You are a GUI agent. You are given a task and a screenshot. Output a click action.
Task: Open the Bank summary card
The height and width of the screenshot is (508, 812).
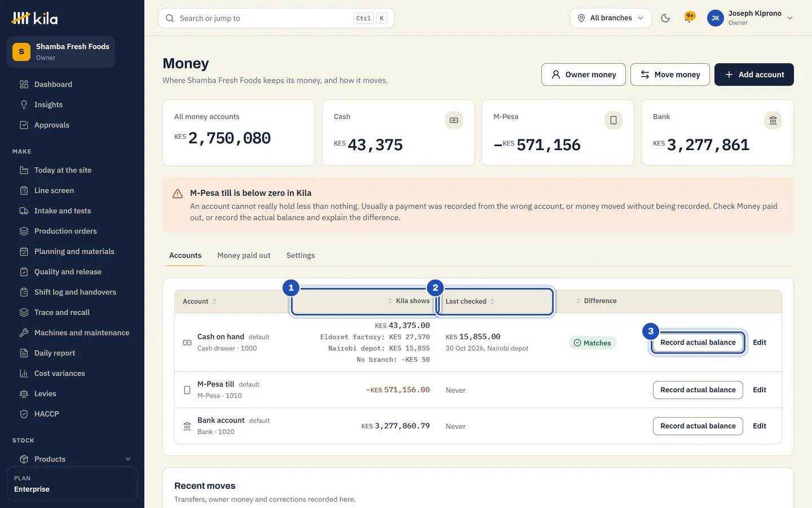(x=717, y=133)
